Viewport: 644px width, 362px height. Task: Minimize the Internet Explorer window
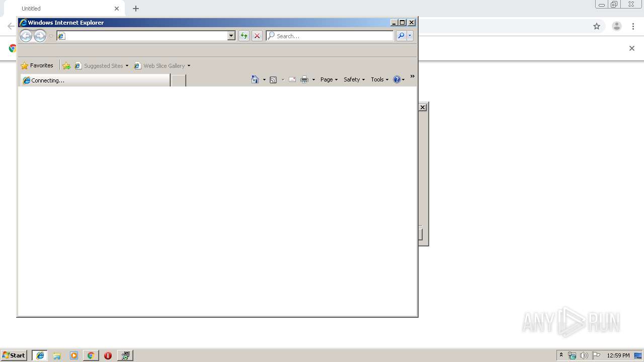(x=394, y=23)
